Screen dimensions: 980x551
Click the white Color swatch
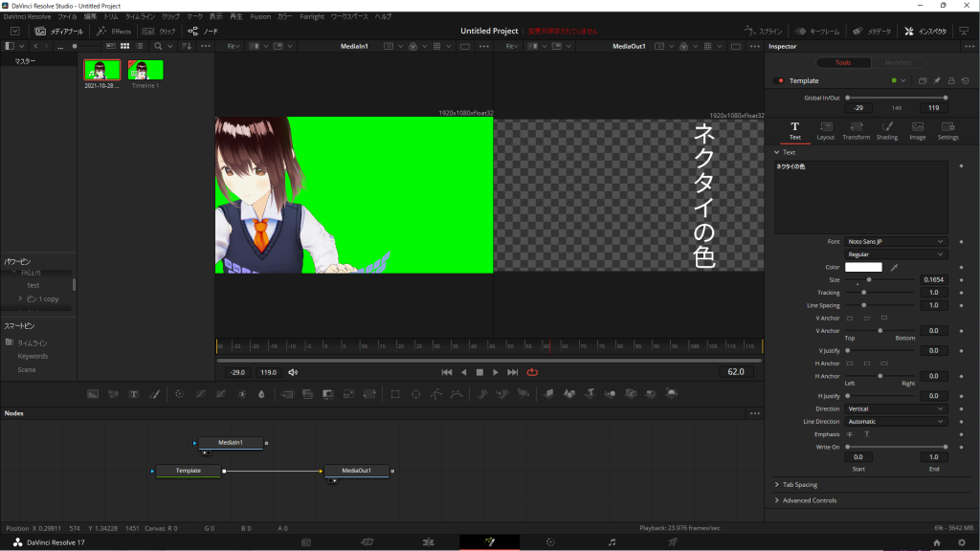pyautogui.click(x=863, y=268)
